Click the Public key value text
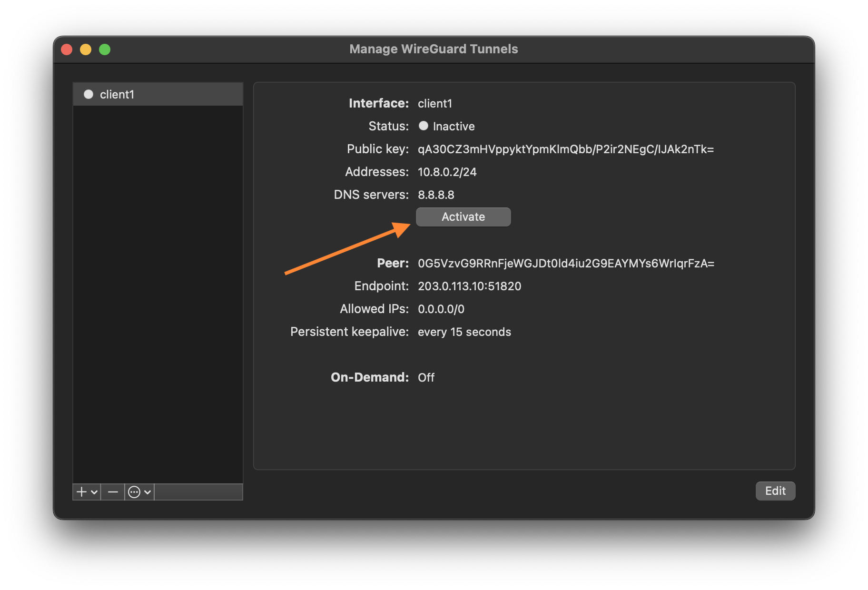This screenshot has width=868, height=590. coord(565,149)
